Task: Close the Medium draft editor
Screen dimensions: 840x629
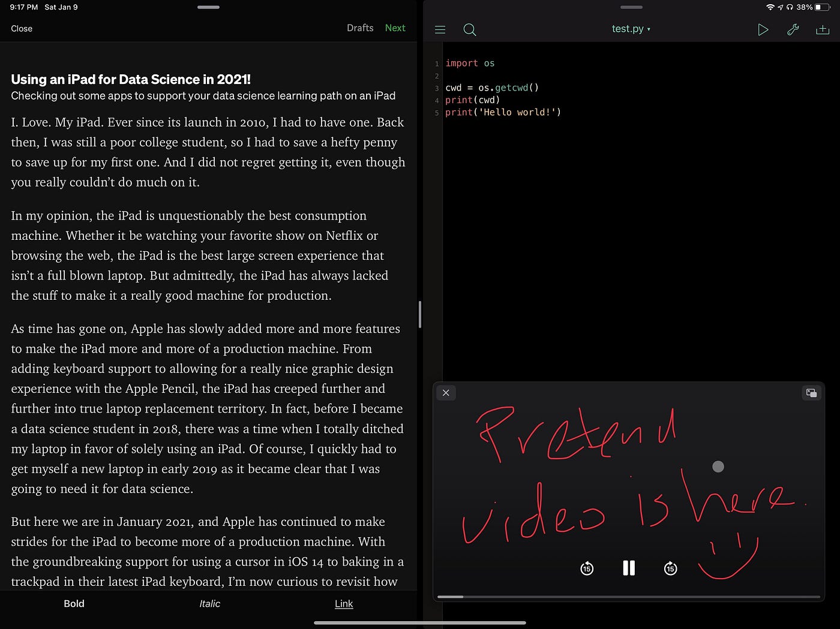Action: coord(22,28)
